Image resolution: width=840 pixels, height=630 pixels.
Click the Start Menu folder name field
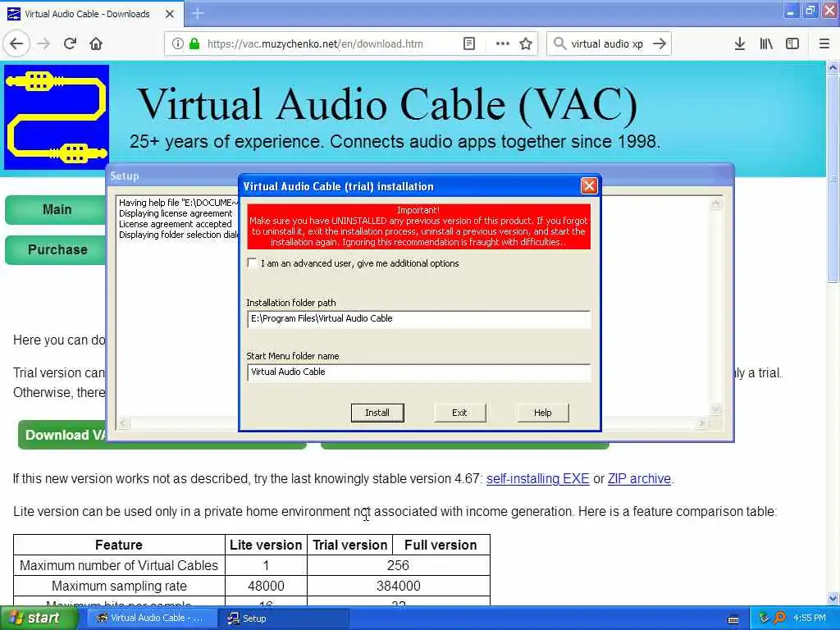click(x=418, y=372)
